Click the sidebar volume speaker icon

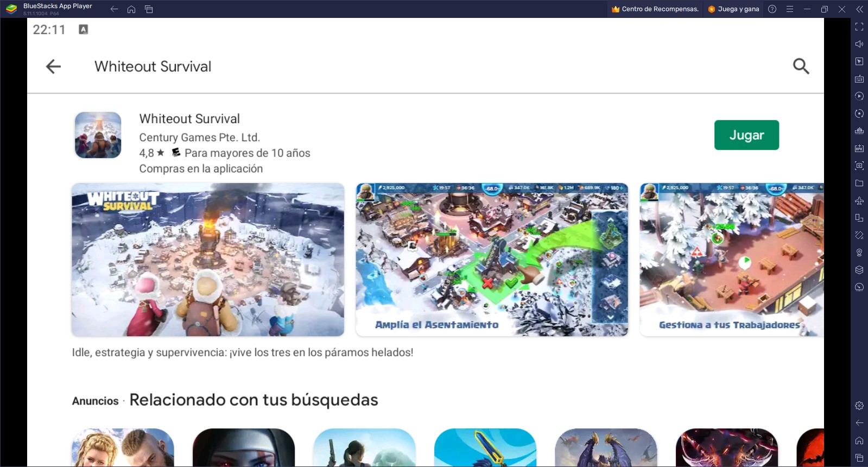pos(859,44)
